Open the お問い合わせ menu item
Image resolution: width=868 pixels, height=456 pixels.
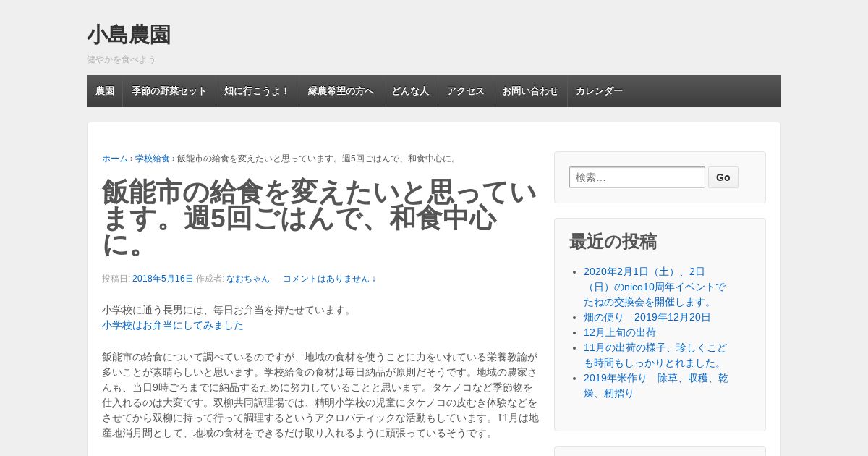click(530, 91)
